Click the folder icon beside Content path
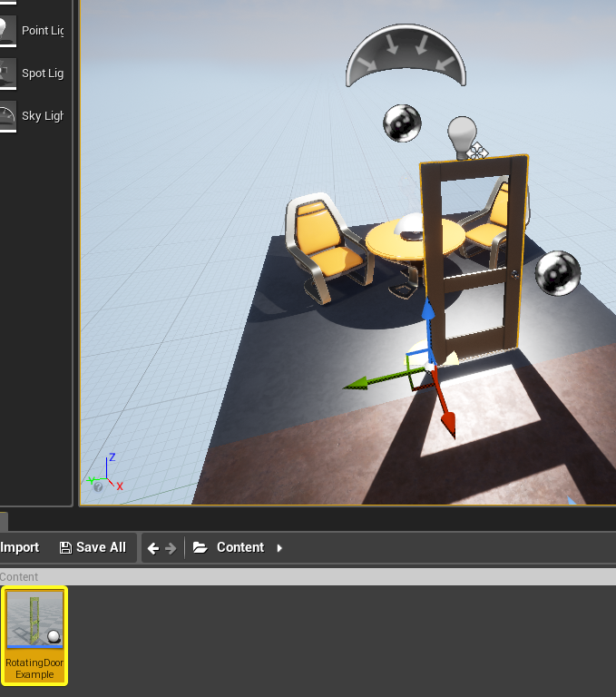Viewport: 616px width, 697px height. (x=200, y=548)
